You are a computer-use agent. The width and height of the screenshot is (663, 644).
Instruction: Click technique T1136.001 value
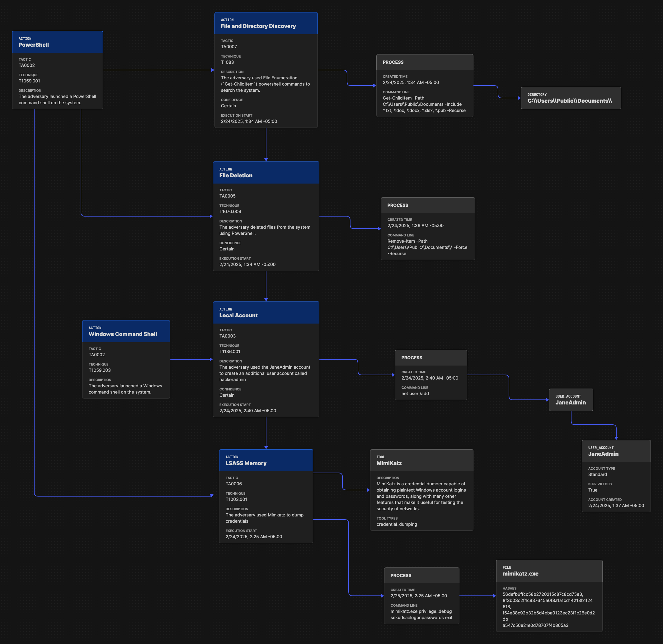click(x=230, y=352)
